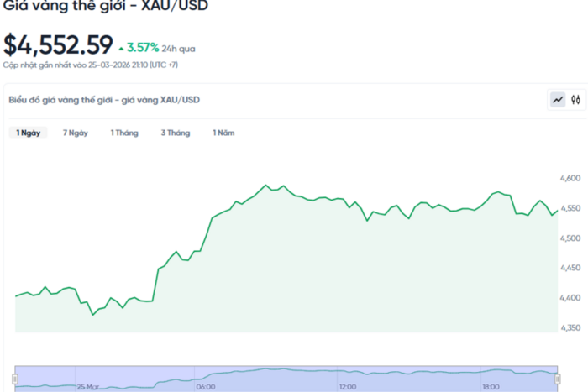This screenshot has width=588, height=392.
Task: Switch to candlestick chart view
Action: [576, 100]
